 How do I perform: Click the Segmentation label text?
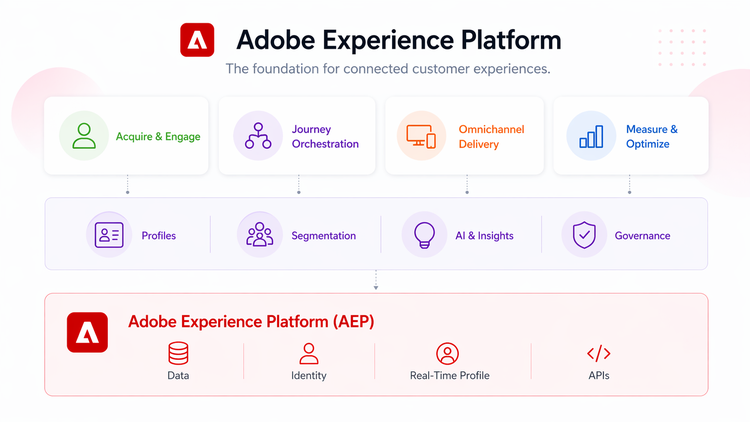(x=323, y=236)
